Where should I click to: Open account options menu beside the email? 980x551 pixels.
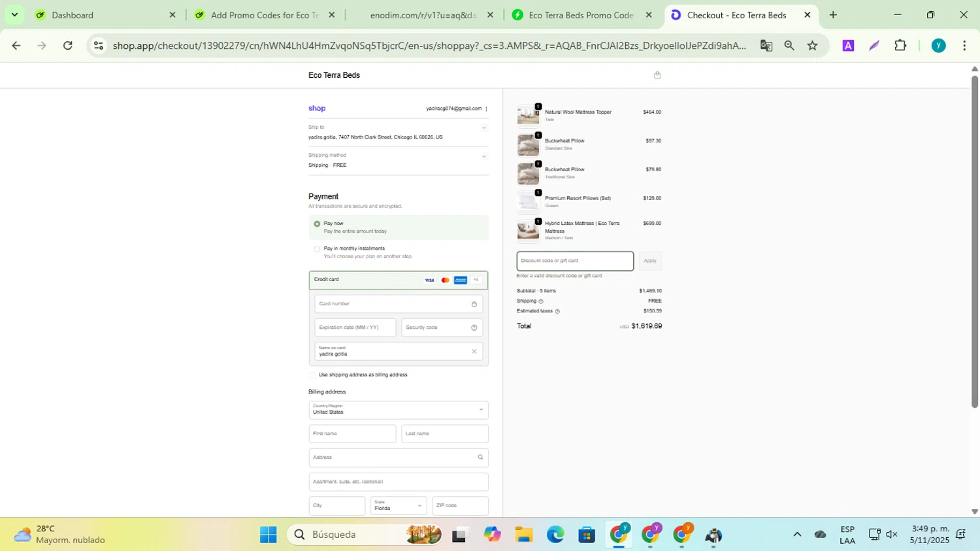point(486,109)
